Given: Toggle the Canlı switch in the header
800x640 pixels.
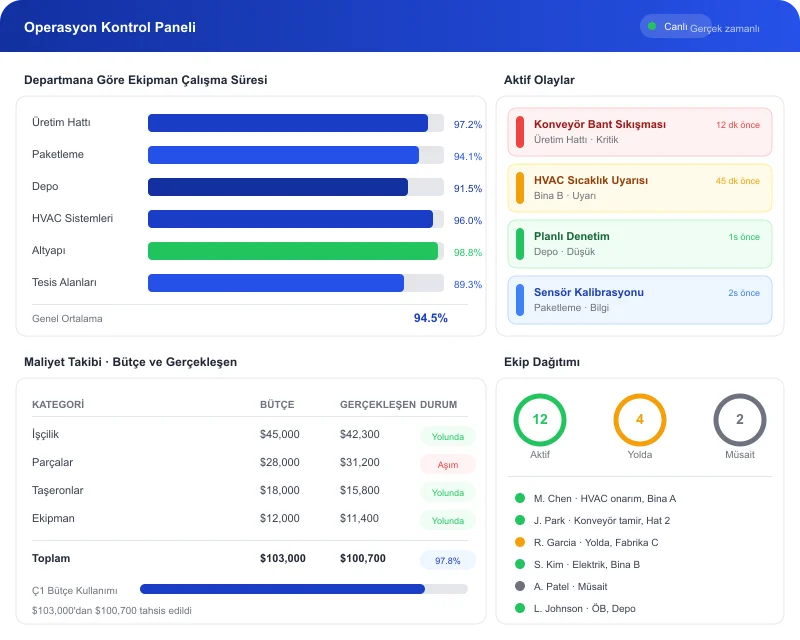Looking at the screenshot, I should (x=676, y=26).
